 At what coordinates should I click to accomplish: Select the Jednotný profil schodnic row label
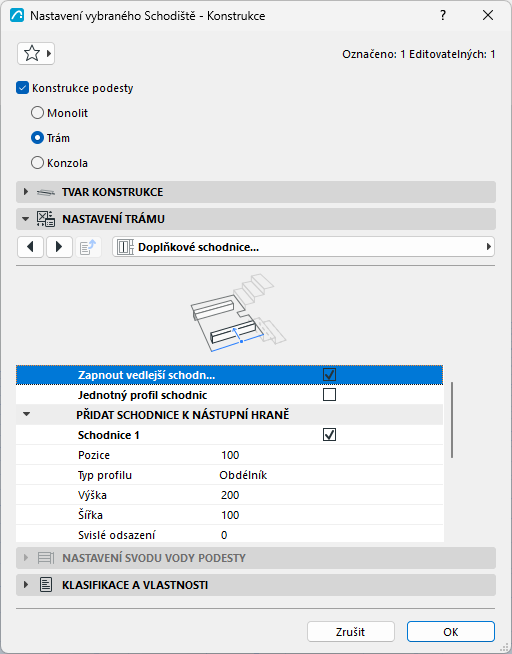click(143, 395)
